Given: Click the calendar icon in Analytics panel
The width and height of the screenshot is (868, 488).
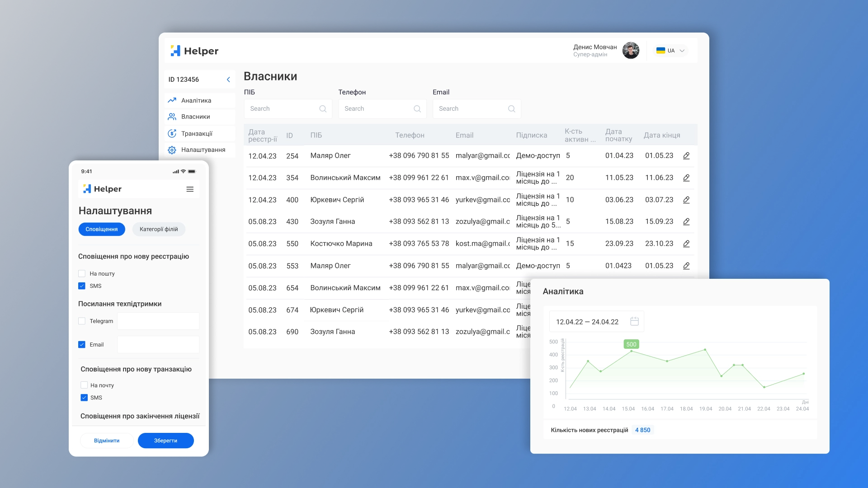Looking at the screenshot, I should [x=634, y=322].
